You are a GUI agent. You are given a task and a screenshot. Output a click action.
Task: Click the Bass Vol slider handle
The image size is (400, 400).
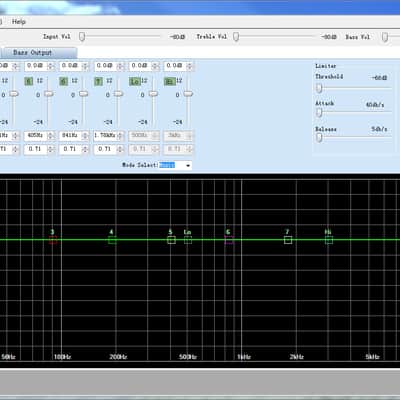pos(385,37)
